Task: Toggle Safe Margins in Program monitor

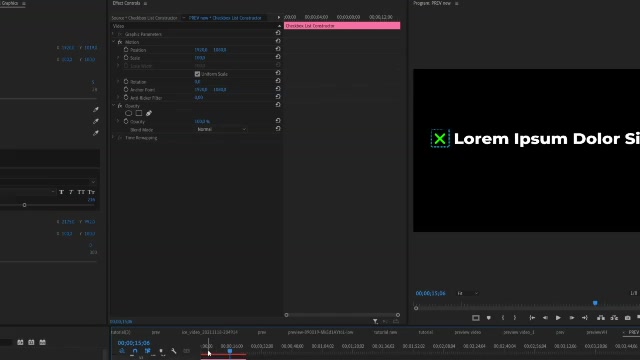Action: pos(476,318)
